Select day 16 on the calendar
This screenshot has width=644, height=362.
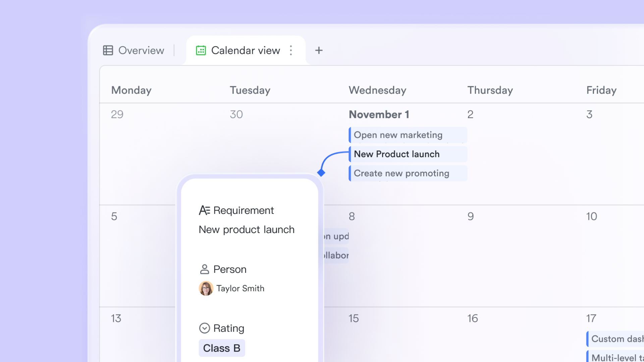(473, 318)
